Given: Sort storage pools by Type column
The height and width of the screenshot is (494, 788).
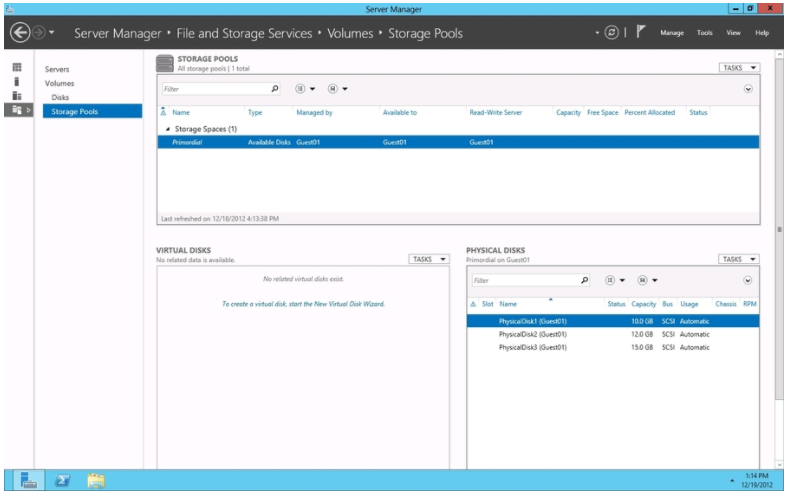Looking at the screenshot, I should [255, 113].
